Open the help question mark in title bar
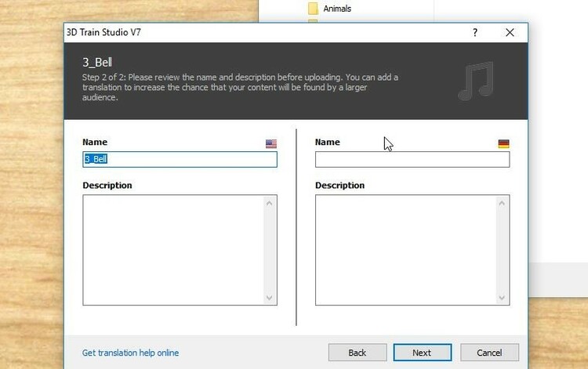The height and width of the screenshot is (369, 588). [475, 33]
